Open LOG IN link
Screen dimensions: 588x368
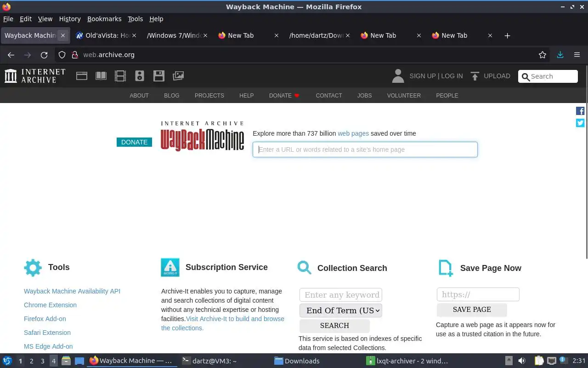click(452, 76)
